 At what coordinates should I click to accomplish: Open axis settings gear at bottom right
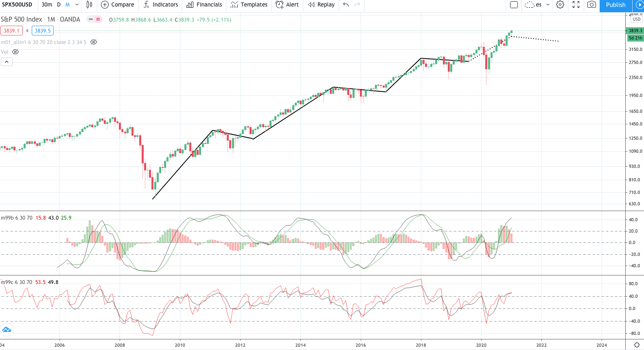click(x=637, y=345)
